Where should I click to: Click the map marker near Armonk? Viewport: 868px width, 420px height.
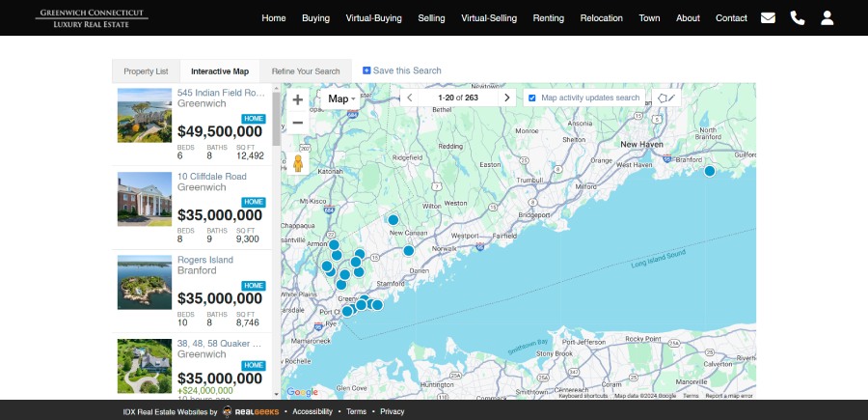pos(334,245)
